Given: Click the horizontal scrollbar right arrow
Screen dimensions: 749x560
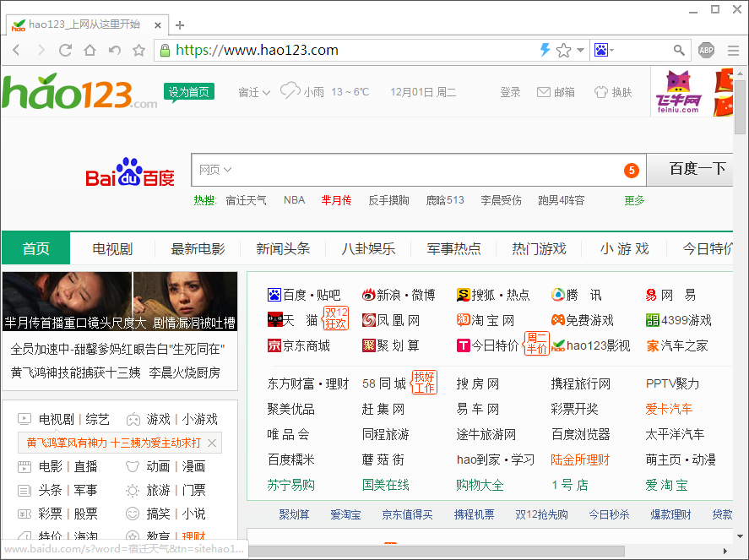Looking at the screenshot, I should pos(725,551).
